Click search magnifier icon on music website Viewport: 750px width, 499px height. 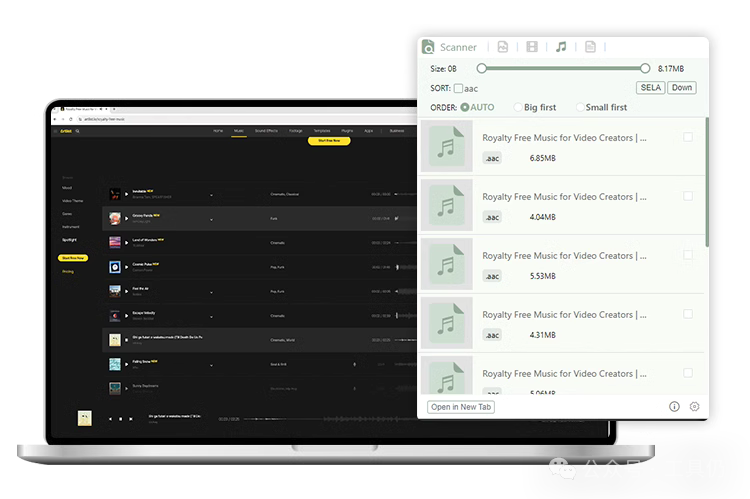(x=77, y=131)
